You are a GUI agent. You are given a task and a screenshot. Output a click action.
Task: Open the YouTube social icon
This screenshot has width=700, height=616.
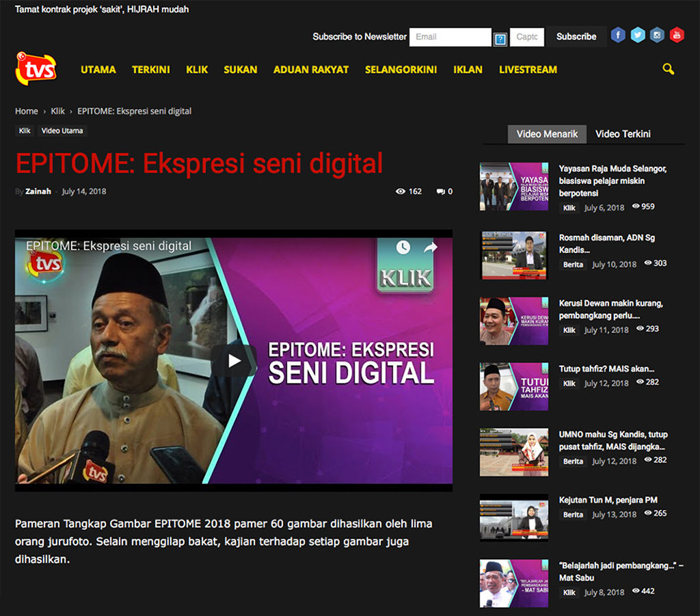(677, 35)
